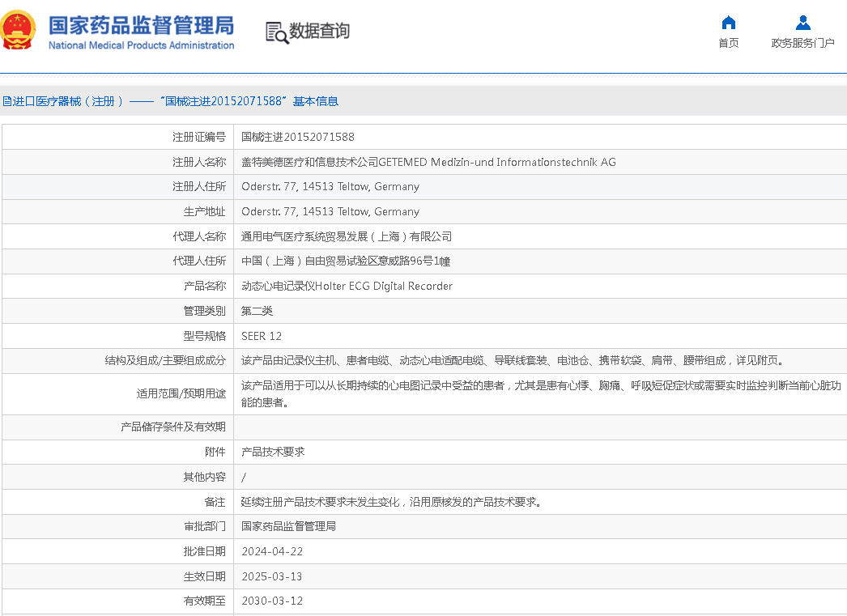The width and height of the screenshot is (847, 616).
Task: Click the national emblem logo icon
Action: pos(18,30)
